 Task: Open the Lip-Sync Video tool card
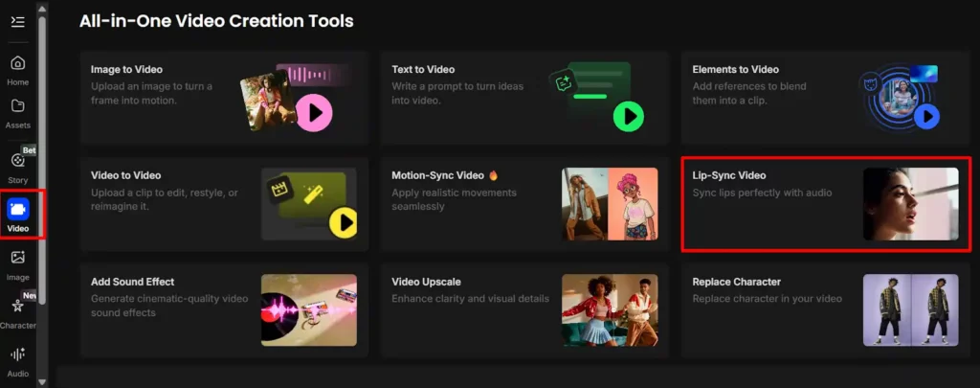[825, 204]
